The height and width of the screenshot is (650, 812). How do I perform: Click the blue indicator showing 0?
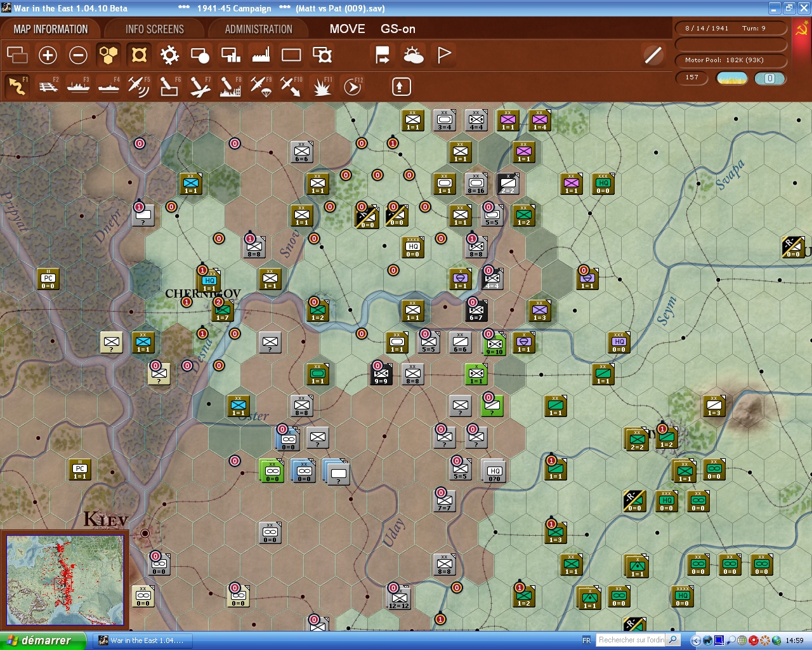[x=769, y=78]
